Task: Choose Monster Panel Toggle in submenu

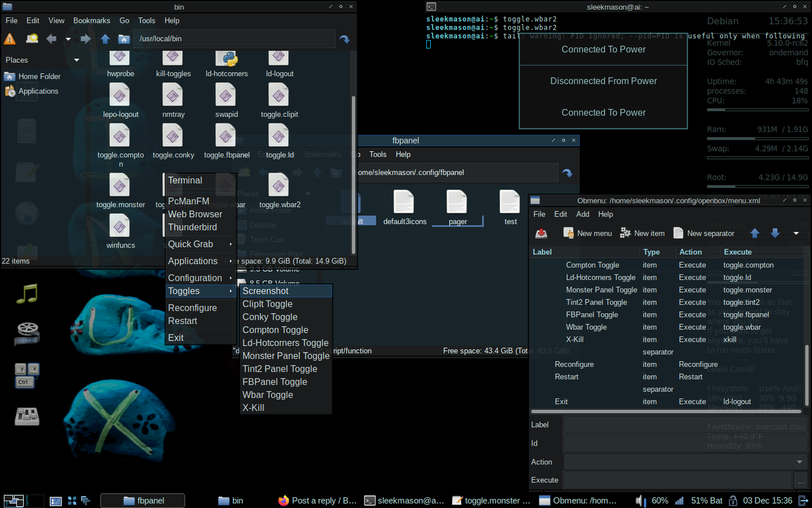Action: 285,356
